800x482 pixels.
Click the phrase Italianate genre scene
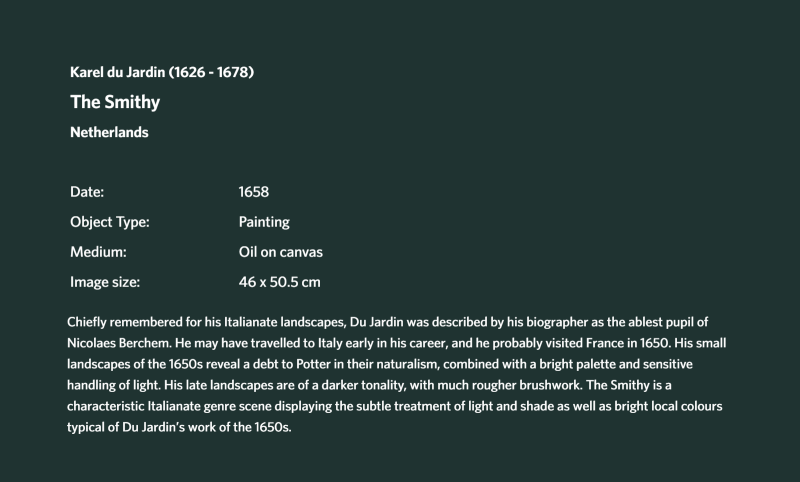tap(210, 407)
